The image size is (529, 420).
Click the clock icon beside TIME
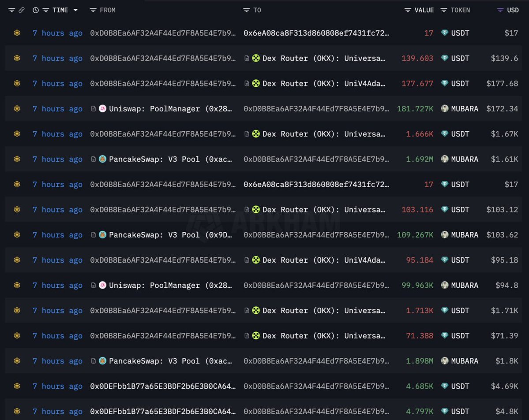click(35, 10)
